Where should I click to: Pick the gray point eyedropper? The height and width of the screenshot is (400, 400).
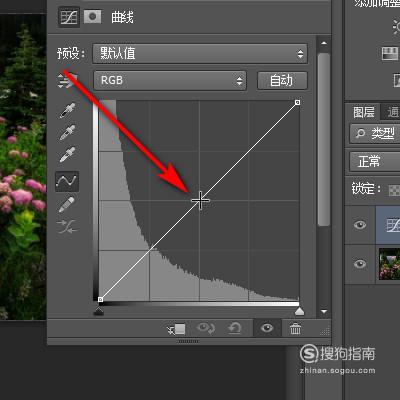[67, 132]
